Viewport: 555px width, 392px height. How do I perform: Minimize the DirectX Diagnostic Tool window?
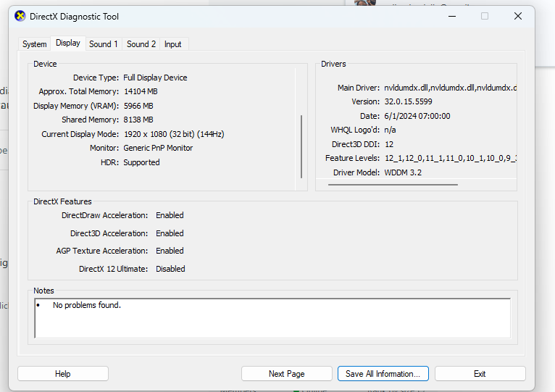452,16
